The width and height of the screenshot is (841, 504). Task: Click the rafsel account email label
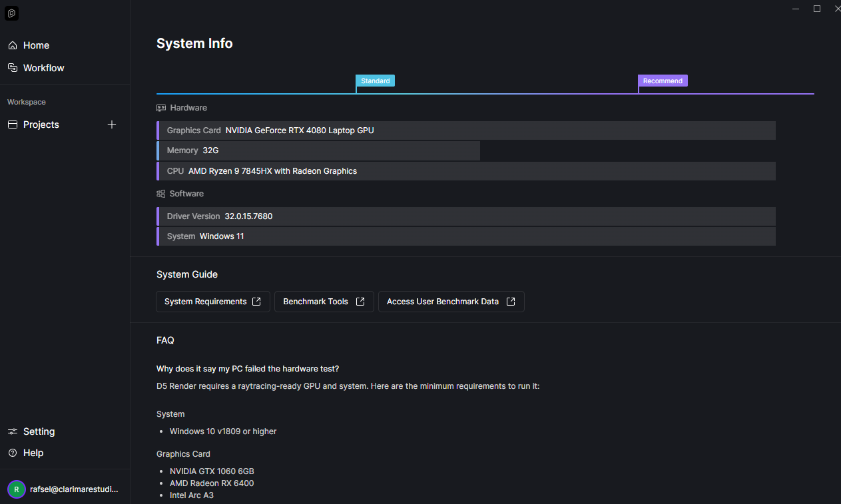click(x=74, y=489)
